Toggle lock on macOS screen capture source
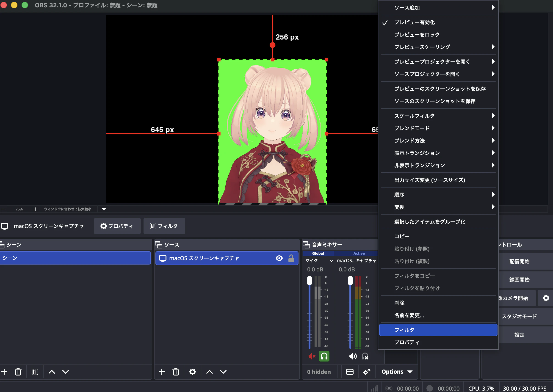Screen dimensions: 553x392 (291, 258)
